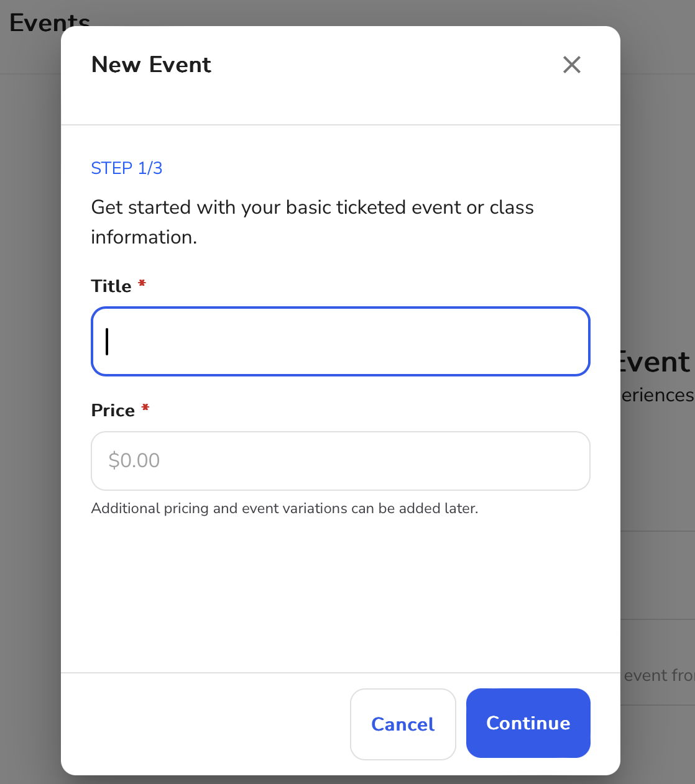Click the additional pricing helper note
This screenshot has height=784, width=695.
(285, 508)
